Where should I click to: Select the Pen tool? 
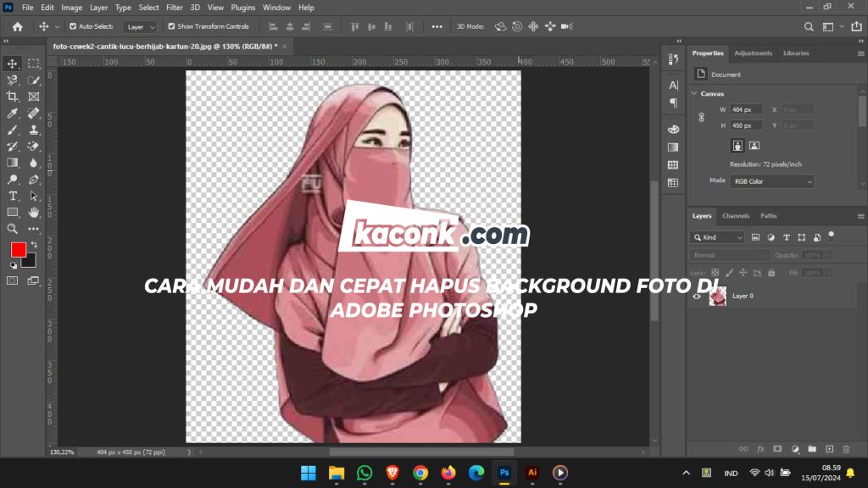(x=34, y=180)
